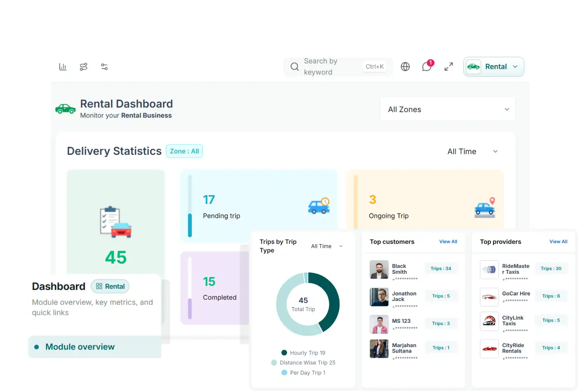The image size is (580, 392).
Task: Click Trips : 4 for CityRide Rentals
Action: 551,348
